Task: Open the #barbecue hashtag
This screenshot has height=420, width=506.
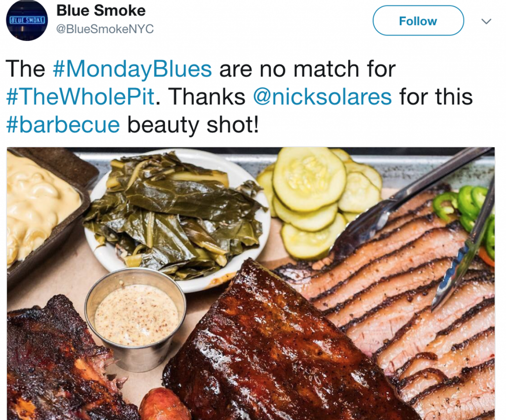Action: pos(63,125)
